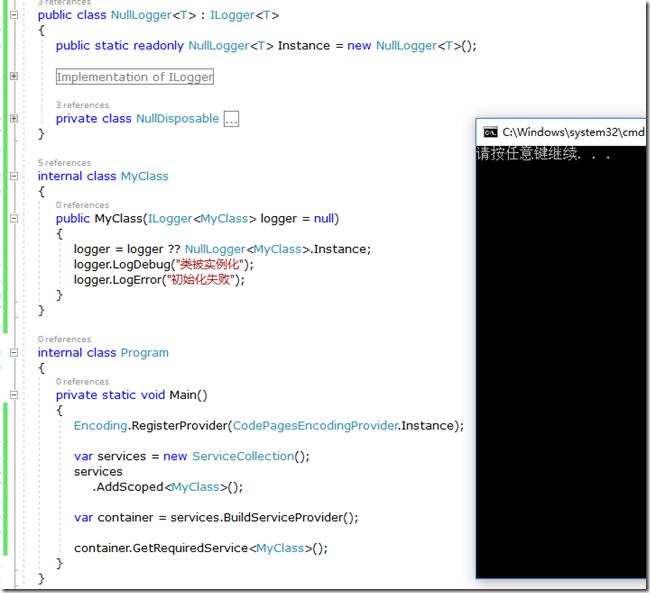Click cmd window title 'C:\Windows\system32\cmd'
Screen dimensions: 650x593
click(x=573, y=132)
